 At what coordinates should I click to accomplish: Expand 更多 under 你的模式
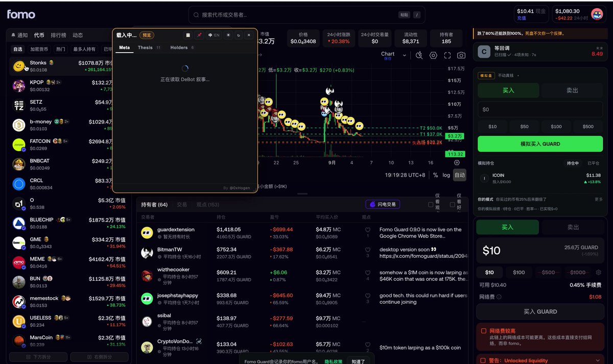pyautogui.click(x=599, y=199)
